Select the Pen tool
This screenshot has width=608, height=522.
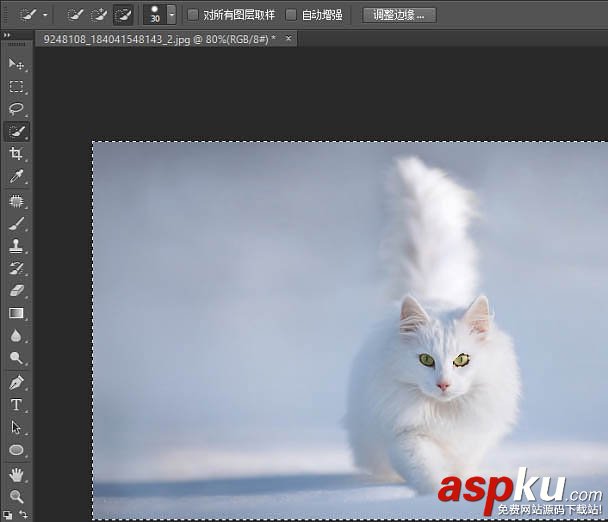[16, 383]
